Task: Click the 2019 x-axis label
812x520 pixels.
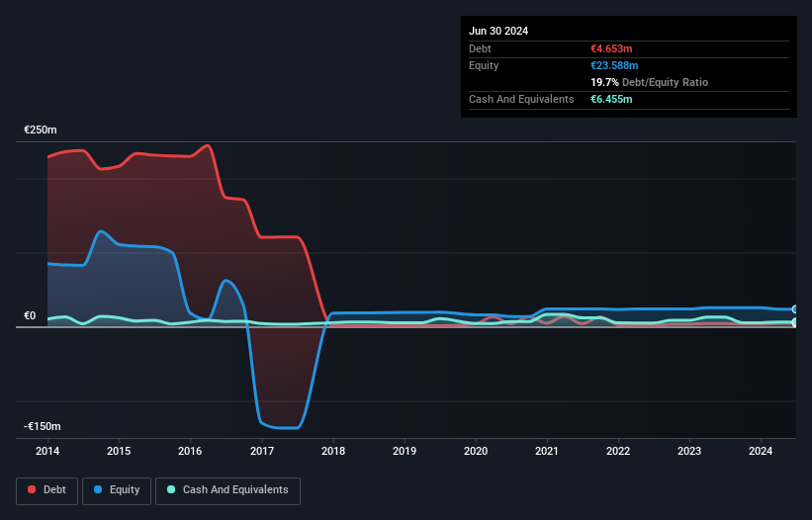Action: point(405,451)
